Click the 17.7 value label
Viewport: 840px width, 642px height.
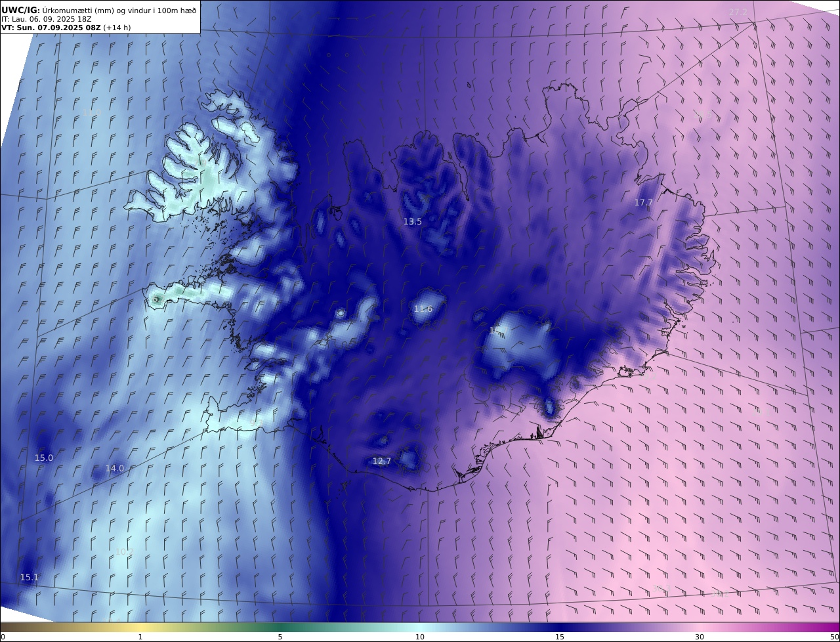coord(644,203)
